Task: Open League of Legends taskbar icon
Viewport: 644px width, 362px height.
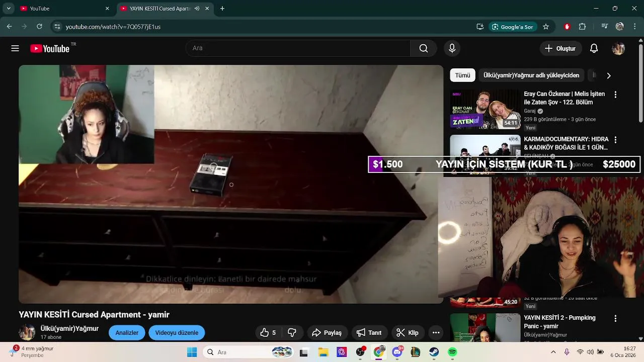Action: [416, 352]
